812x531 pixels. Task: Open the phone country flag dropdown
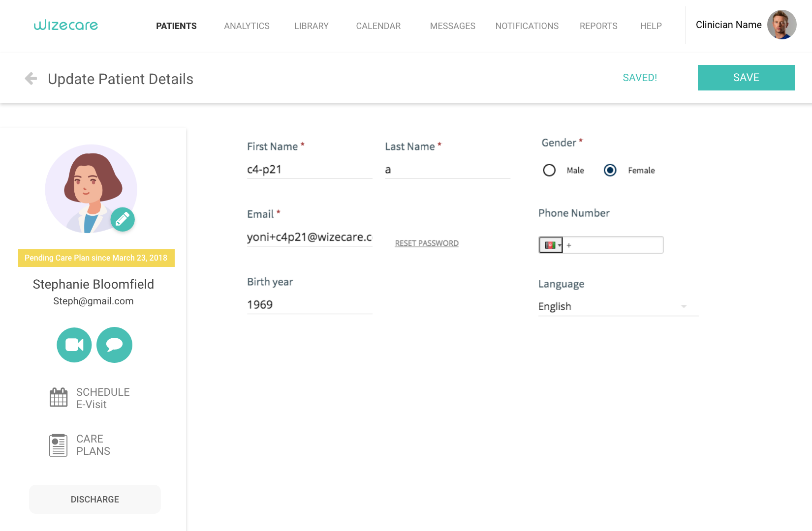coord(551,245)
